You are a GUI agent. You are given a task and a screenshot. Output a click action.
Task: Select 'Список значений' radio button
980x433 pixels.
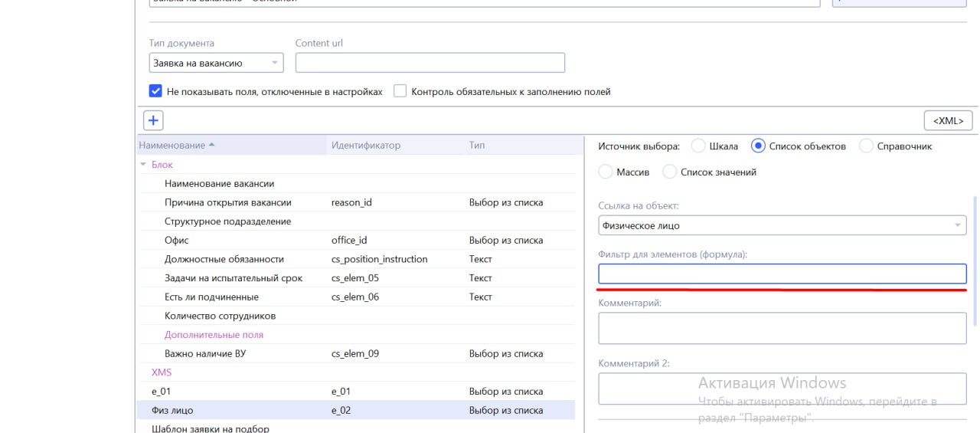[x=670, y=172]
